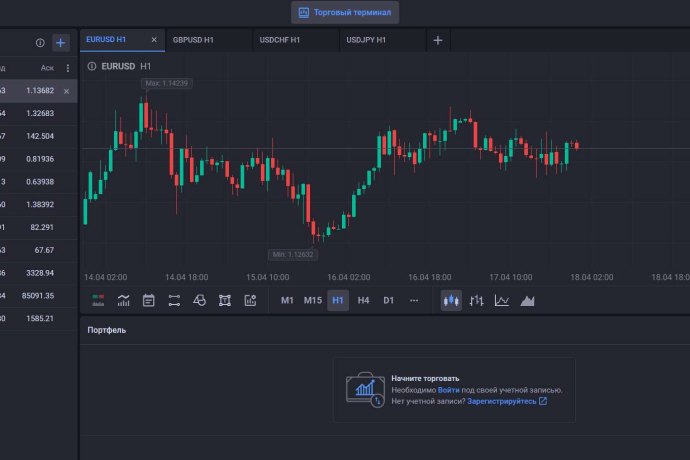
Task: Select the text box drawing tool
Action: [x=225, y=301]
